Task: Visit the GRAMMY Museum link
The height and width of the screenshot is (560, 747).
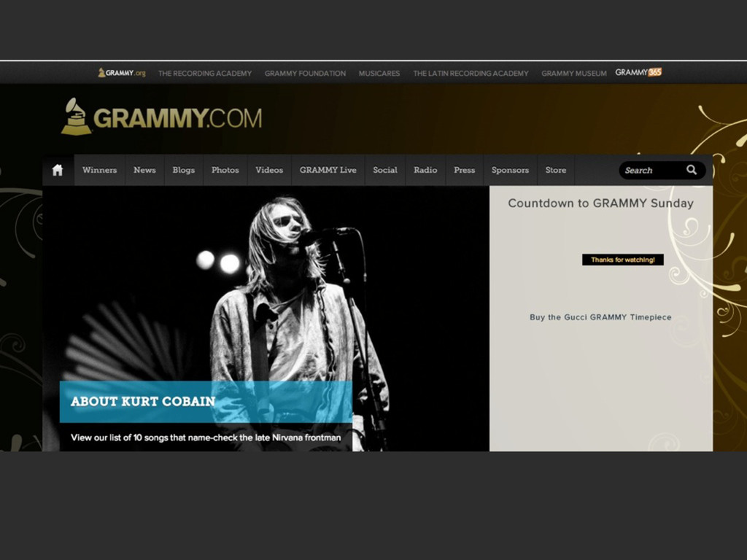Action: [574, 74]
